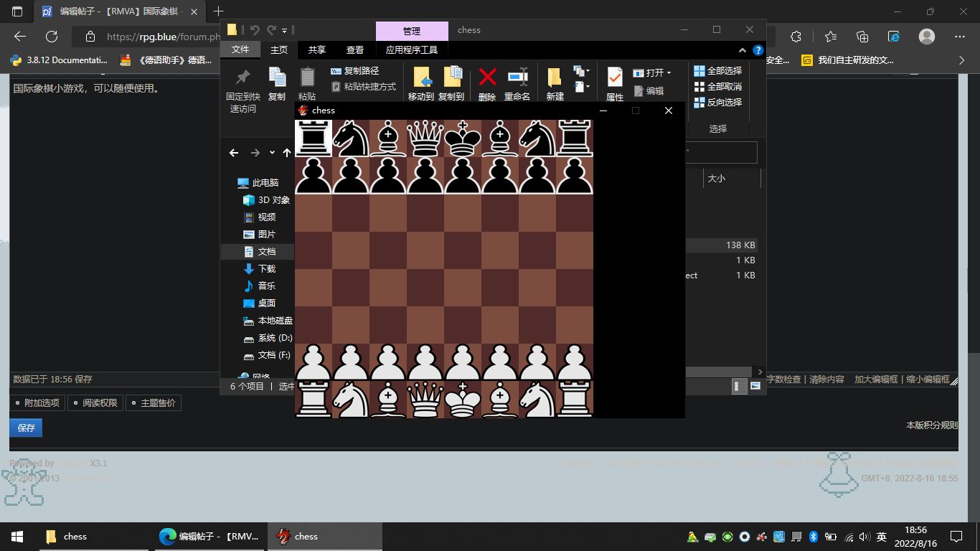Select the black king piece
The height and width of the screenshot is (551, 980).
pos(463,138)
